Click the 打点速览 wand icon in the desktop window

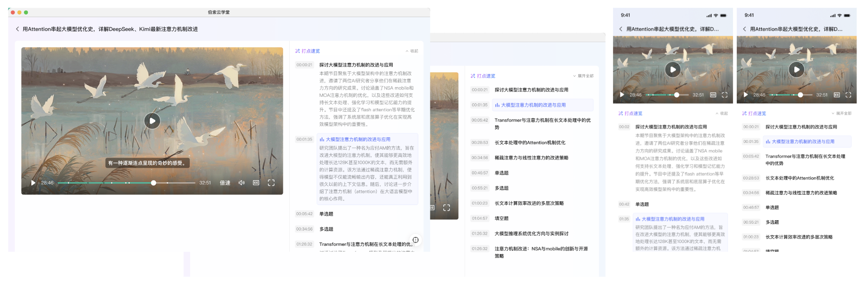click(x=298, y=51)
